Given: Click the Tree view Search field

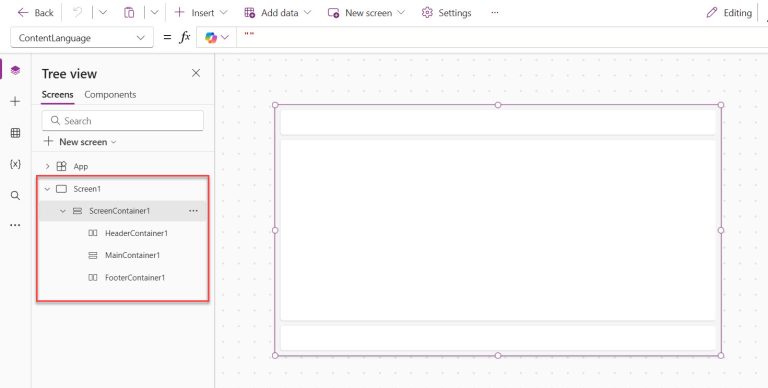Looking at the screenshot, I should [x=122, y=121].
